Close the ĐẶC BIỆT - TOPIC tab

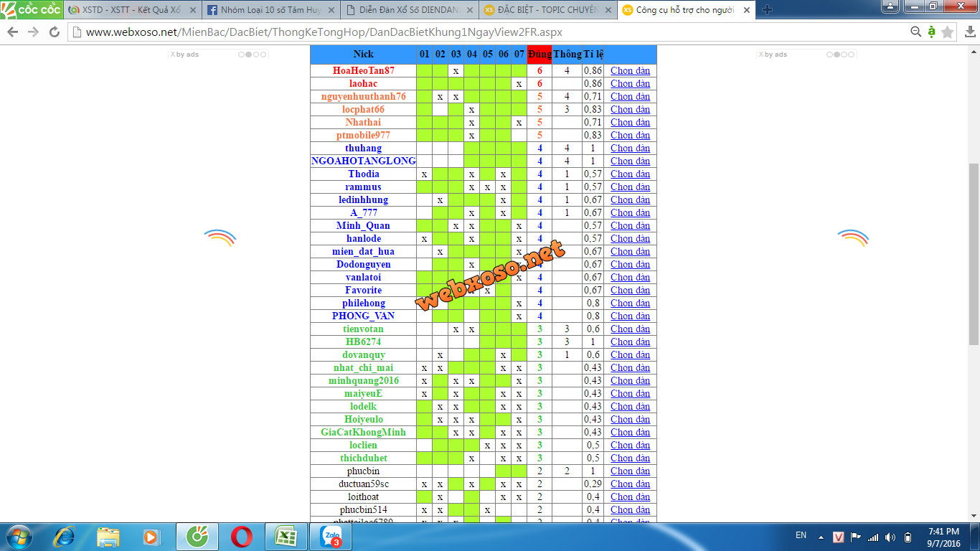point(608,10)
